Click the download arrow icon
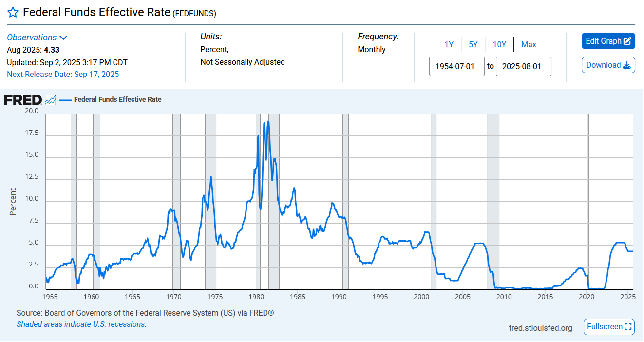 (x=627, y=65)
